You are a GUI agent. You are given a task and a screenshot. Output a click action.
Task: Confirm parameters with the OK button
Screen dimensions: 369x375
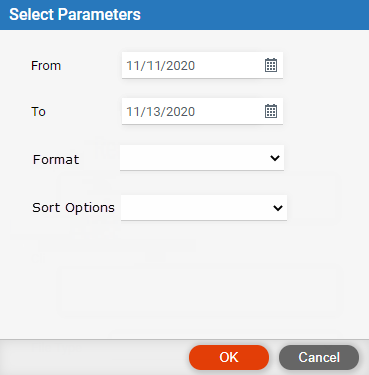tap(229, 357)
